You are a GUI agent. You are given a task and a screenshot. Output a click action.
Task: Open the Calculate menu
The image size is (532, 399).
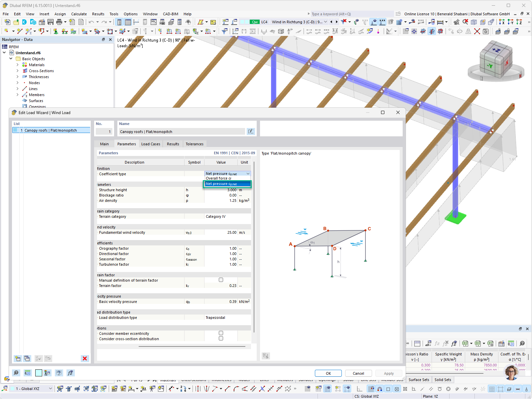(79, 14)
